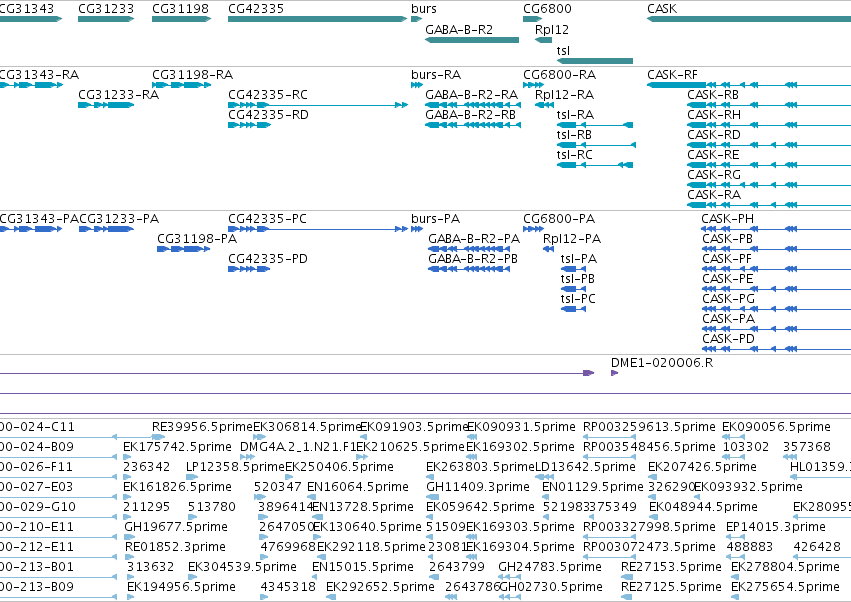Viewport: 851px width, 602px height.
Task: Select transcript CG31198-RA
Action: [181, 85]
